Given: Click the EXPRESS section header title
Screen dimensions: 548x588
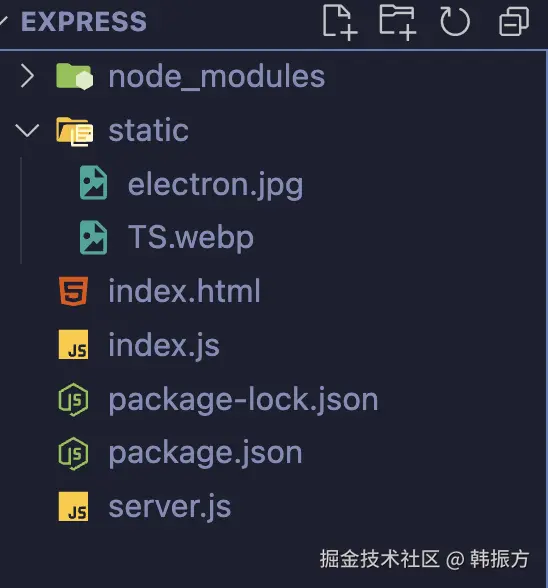Looking at the screenshot, I should pyautogui.click(x=84, y=21).
